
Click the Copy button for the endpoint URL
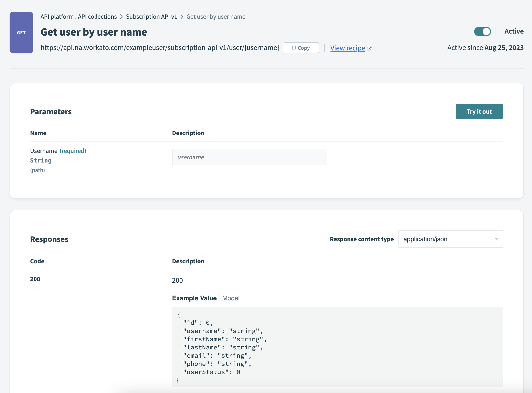(301, 47)
